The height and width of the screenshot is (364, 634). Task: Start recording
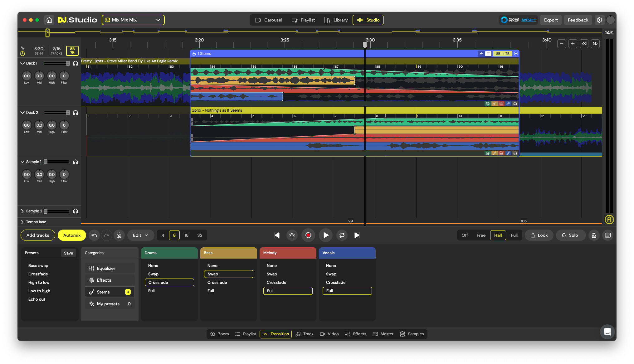click(x=308, y=235)
